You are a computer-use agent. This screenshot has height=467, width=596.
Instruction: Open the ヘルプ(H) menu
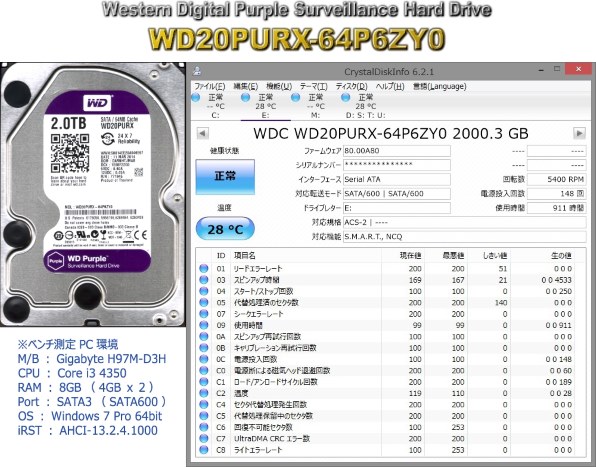[390, 86]
